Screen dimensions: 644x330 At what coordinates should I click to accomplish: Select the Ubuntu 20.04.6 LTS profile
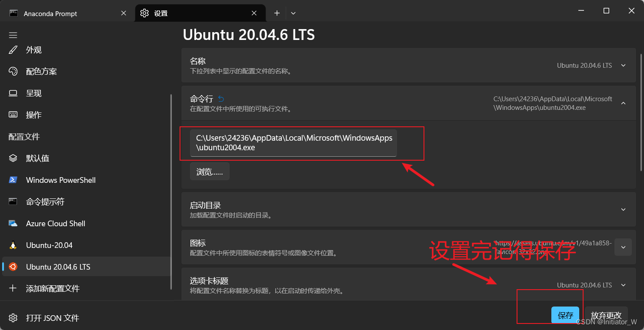86,267
